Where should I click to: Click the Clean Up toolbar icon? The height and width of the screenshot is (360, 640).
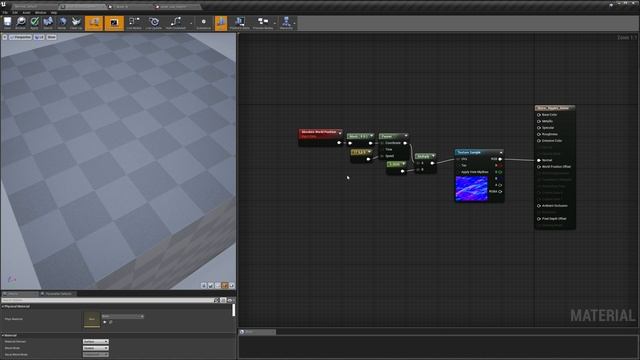click(x=76, y=23)
